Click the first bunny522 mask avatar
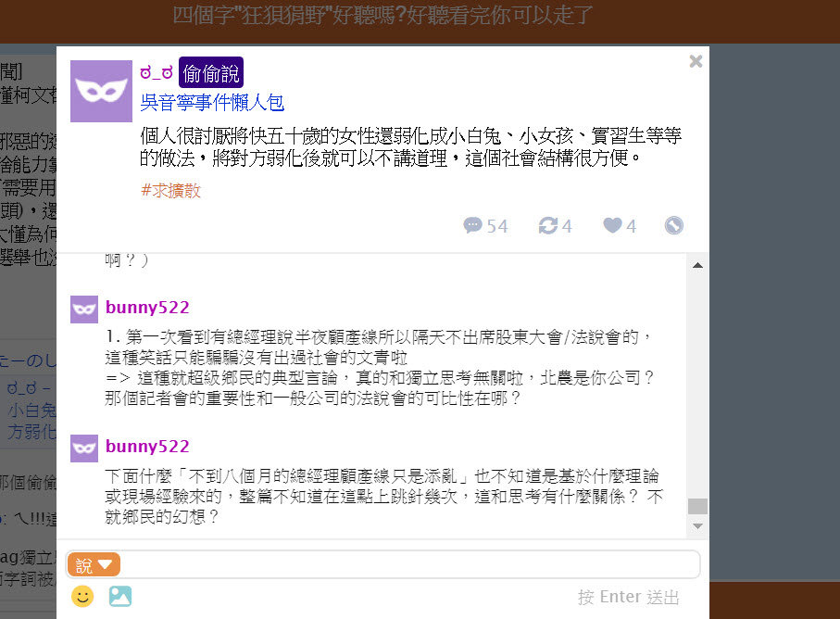This screenshot has width=840, height=619. tap(84, 309)
